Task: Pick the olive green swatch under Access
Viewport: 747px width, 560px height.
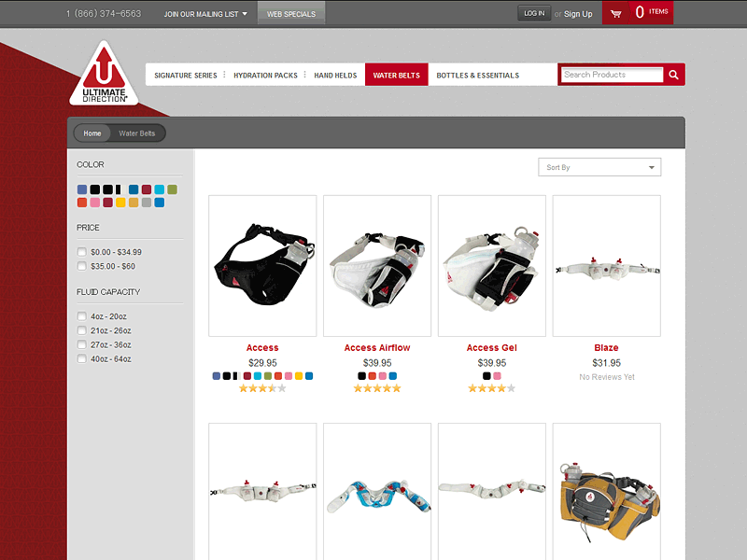Action: point(268,376)
